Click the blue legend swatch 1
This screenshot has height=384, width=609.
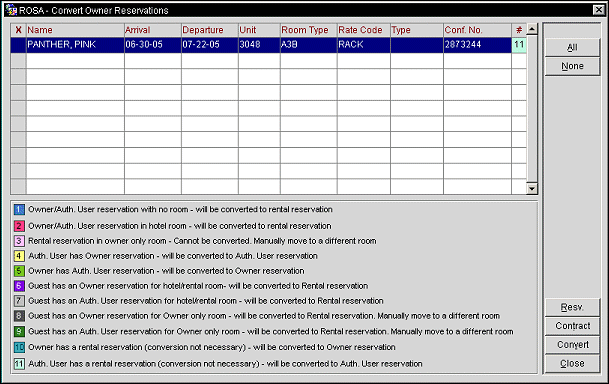click(x=19, y=210)
